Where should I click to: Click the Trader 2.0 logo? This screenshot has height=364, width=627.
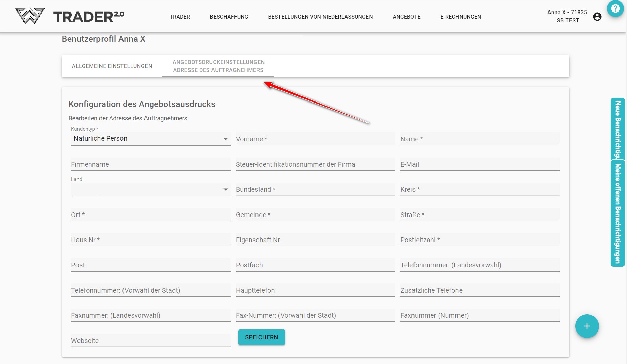click(x=70, y=16)
